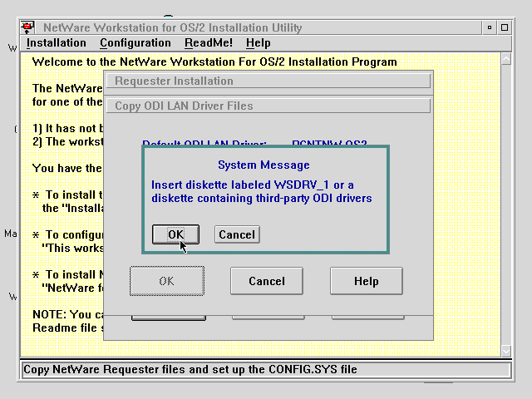
Task: Click the text "Insert diskette labeled WSDRV_1 or a"
Action: point(253,185)
